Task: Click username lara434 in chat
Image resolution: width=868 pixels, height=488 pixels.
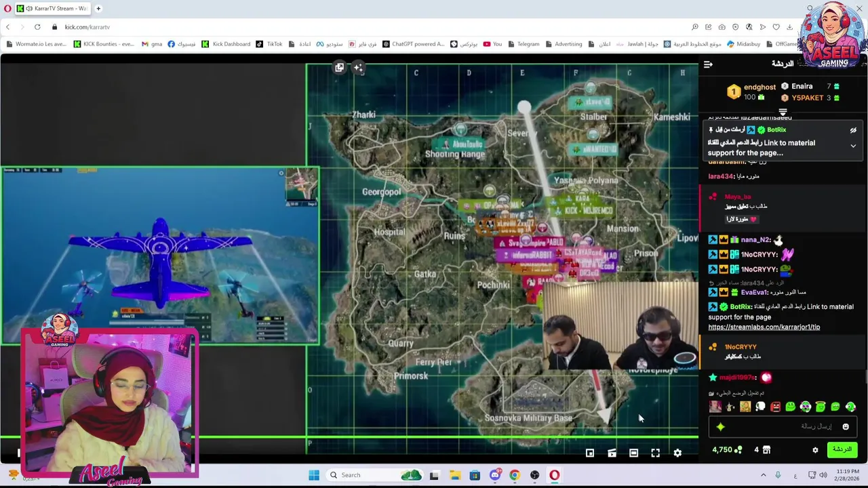Action: pos(721,176)
